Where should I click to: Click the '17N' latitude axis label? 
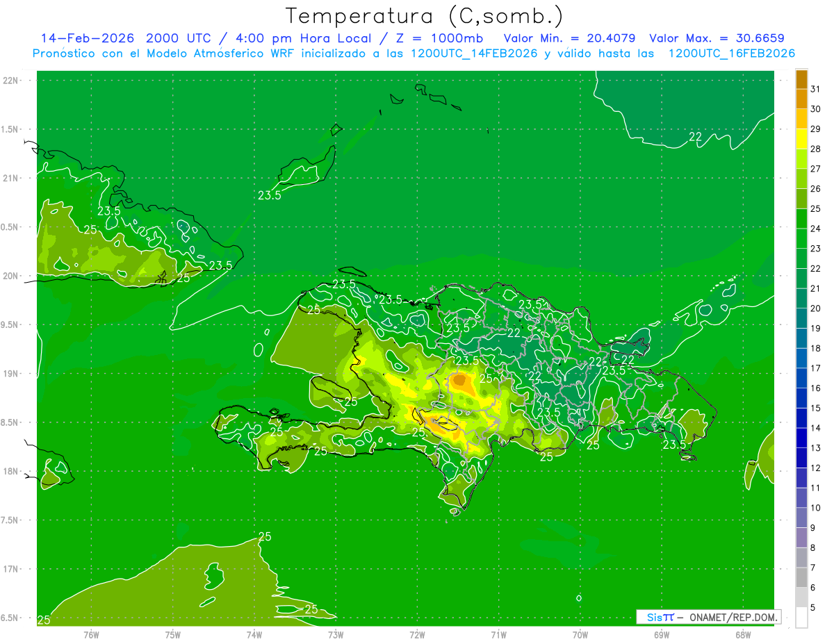11,569
